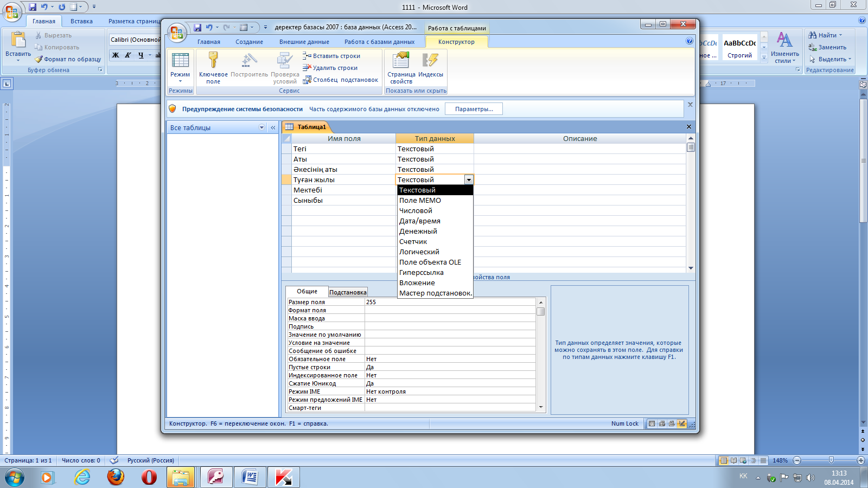Delete rows with Удалить строки
868x488 pixels.
click(330, 68)
